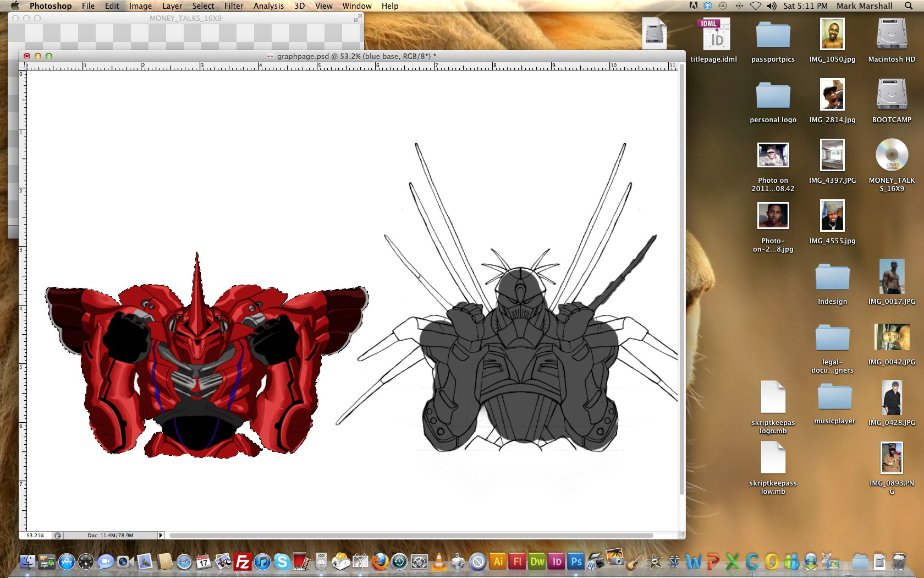This screenshot has width=924, height=578.
Task: Open FileZilla from the dock
Action: [x=243, y=561]
